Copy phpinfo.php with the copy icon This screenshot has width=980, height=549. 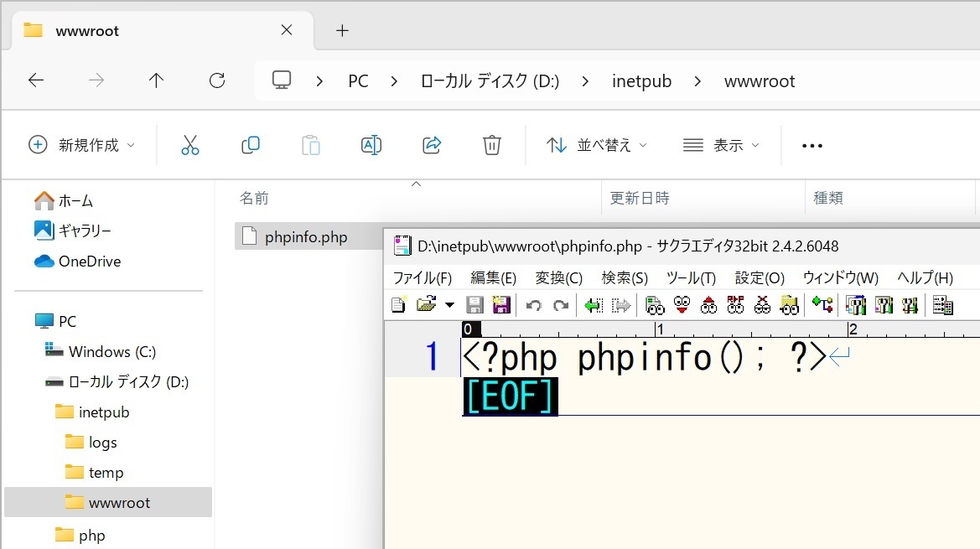[x=250, y=144]
